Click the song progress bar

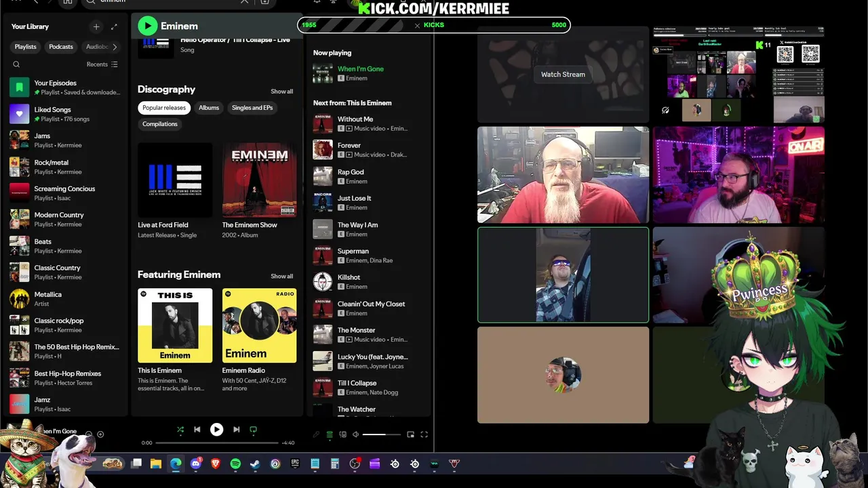coord(218,443)
